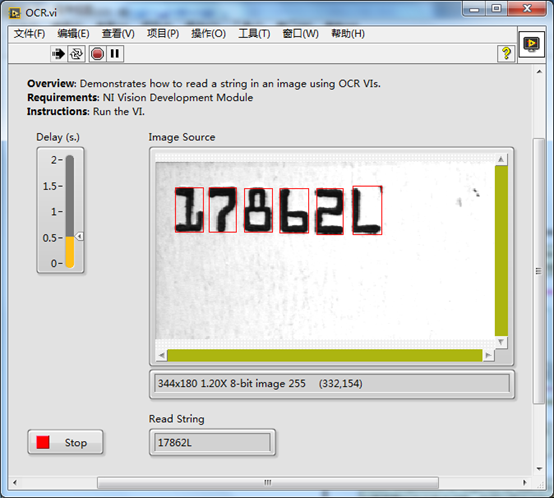
Task: Click the Run Continuously icon
Action: coord(76,54)
